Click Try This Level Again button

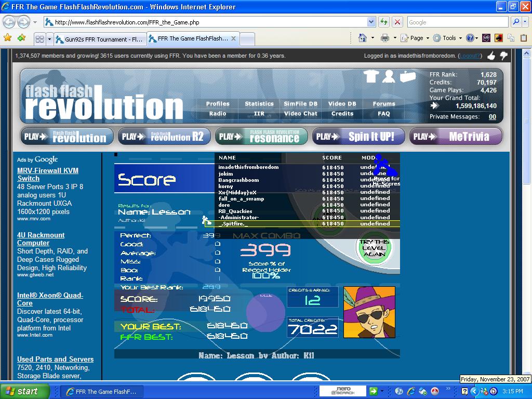pyautogui.click(x=374, y=248)
